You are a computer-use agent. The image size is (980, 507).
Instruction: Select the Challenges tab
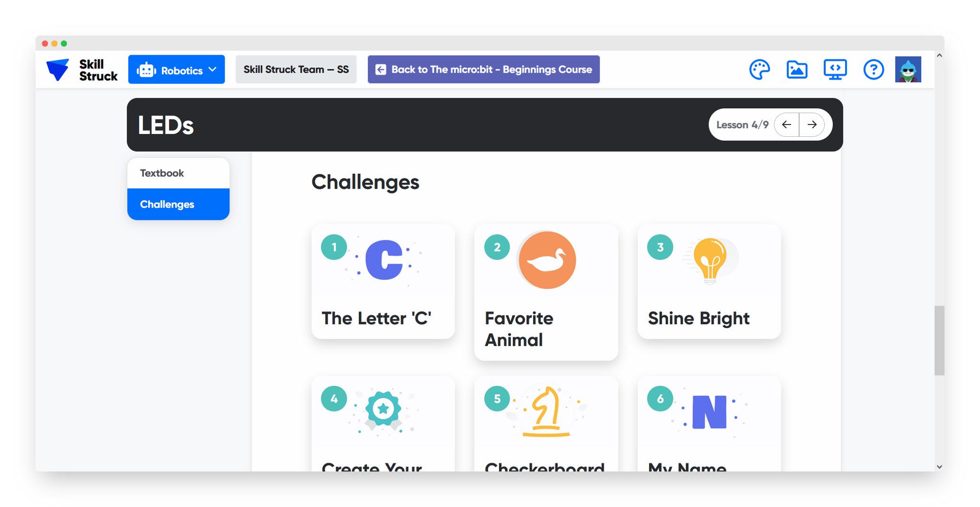click(178, 204)
